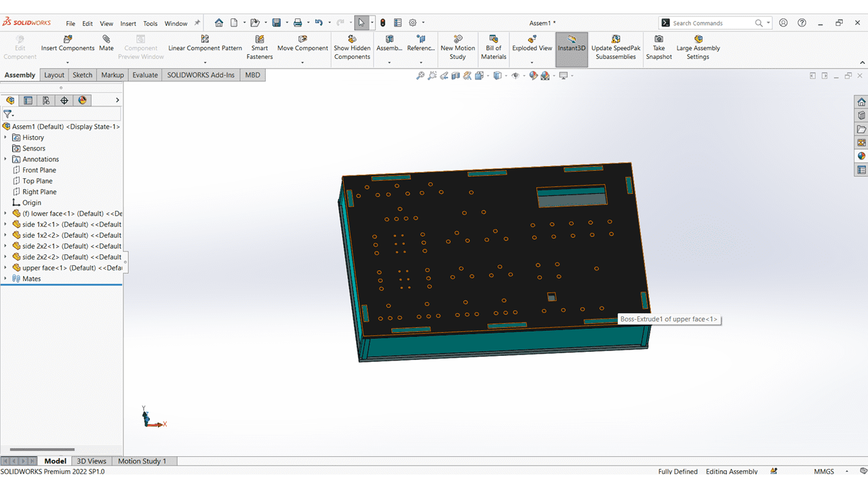868x488 pixels.
Task: Switch to the Evaluate tab
Action: (145, 75)
